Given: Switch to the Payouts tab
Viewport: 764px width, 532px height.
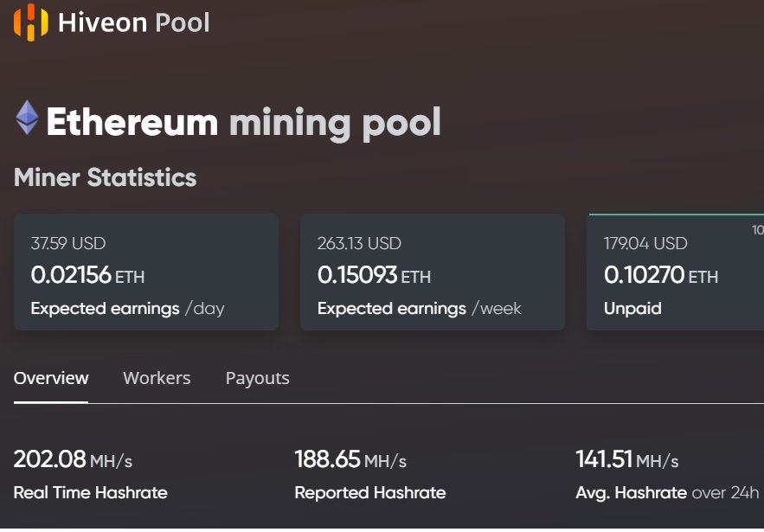Looking at the screenshot, I should pos(257,379).
